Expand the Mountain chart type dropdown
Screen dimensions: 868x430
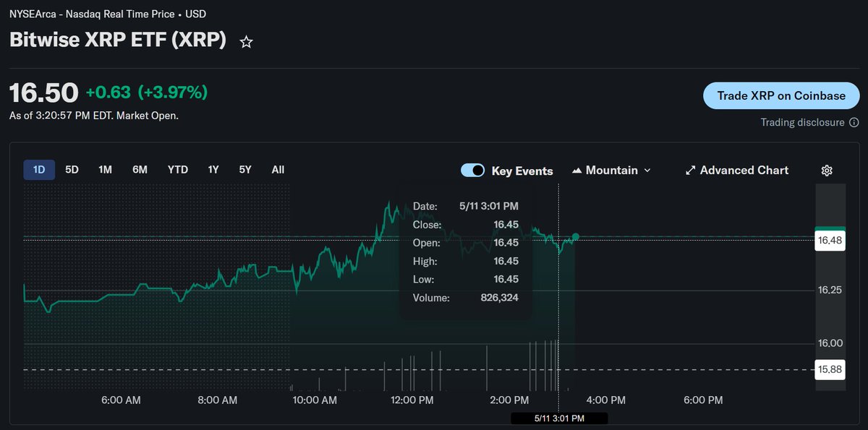[611, 171]
